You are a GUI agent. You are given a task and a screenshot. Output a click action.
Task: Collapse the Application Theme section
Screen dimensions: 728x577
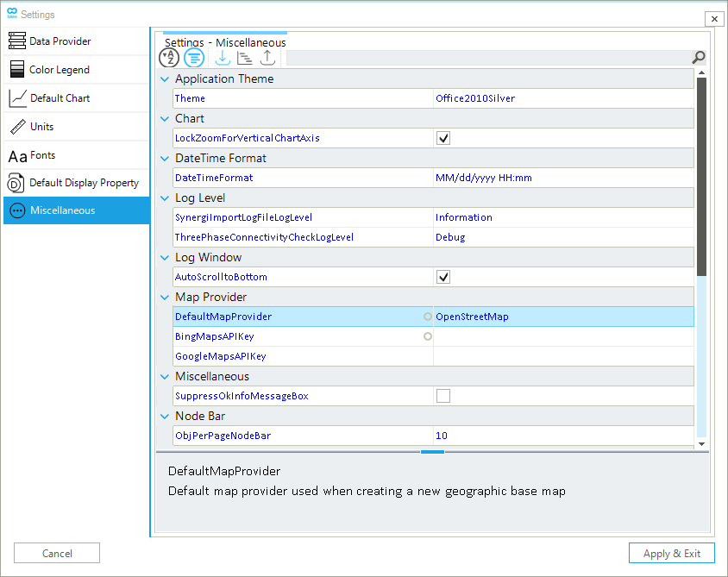pos(165,78)
